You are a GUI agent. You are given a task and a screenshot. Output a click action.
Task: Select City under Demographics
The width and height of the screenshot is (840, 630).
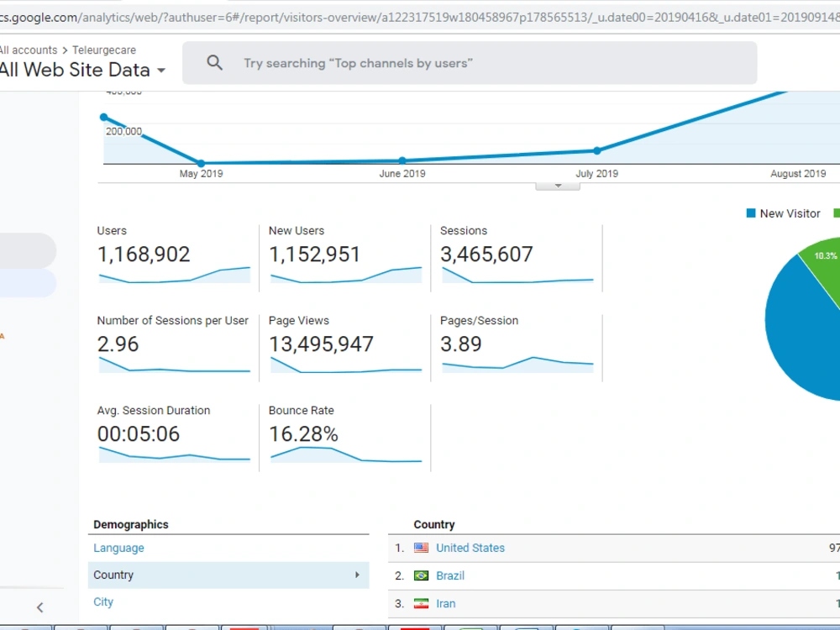point(102,601)
